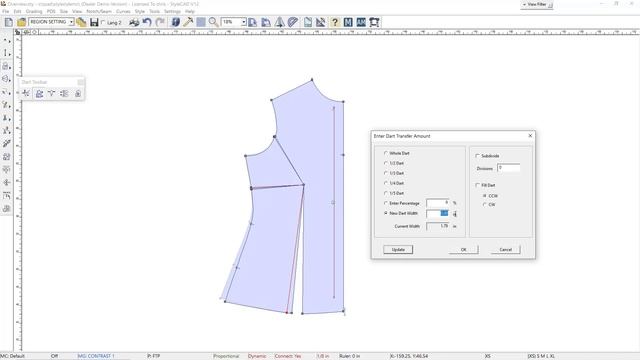Click the icon right of REGION SETTING dropdown

(81, 22)
